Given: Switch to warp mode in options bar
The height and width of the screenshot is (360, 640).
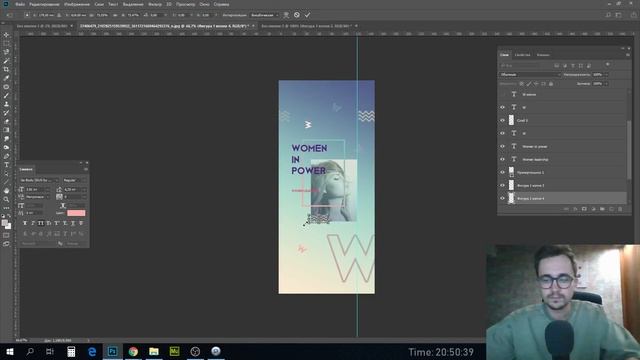Looking at the screenshot, I should pyautogui.click(x=286, y=15).
